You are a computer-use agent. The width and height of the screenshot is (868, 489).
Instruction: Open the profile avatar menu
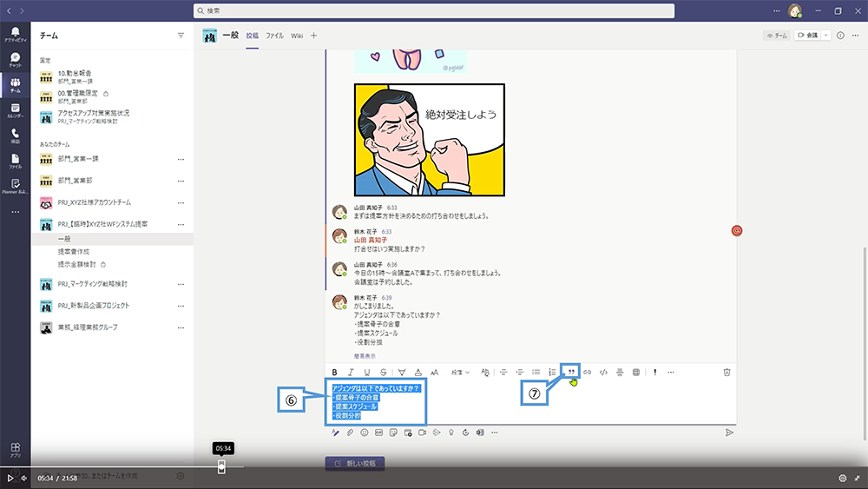point(795,10)
